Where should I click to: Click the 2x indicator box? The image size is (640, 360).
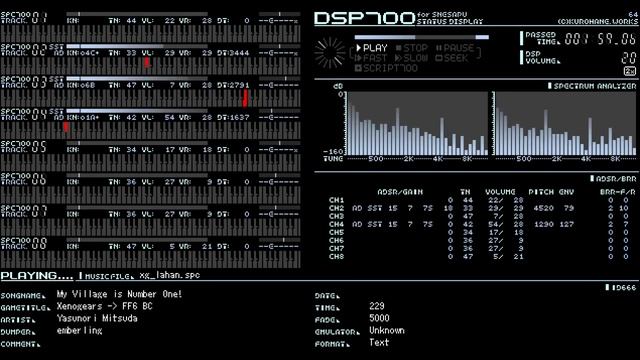(630, 71)
